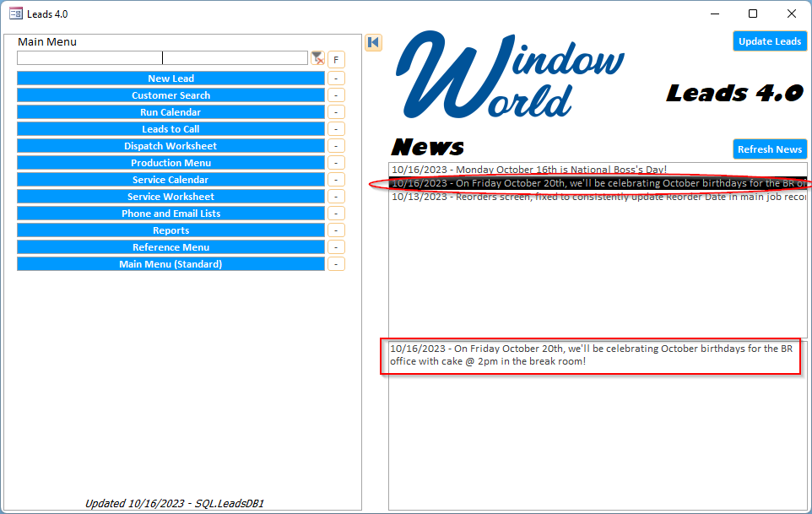This screenshot has width=812, height=514.
Task: Click the Leads 4.0 title bar app icon
Action: (x=16, y=14)
